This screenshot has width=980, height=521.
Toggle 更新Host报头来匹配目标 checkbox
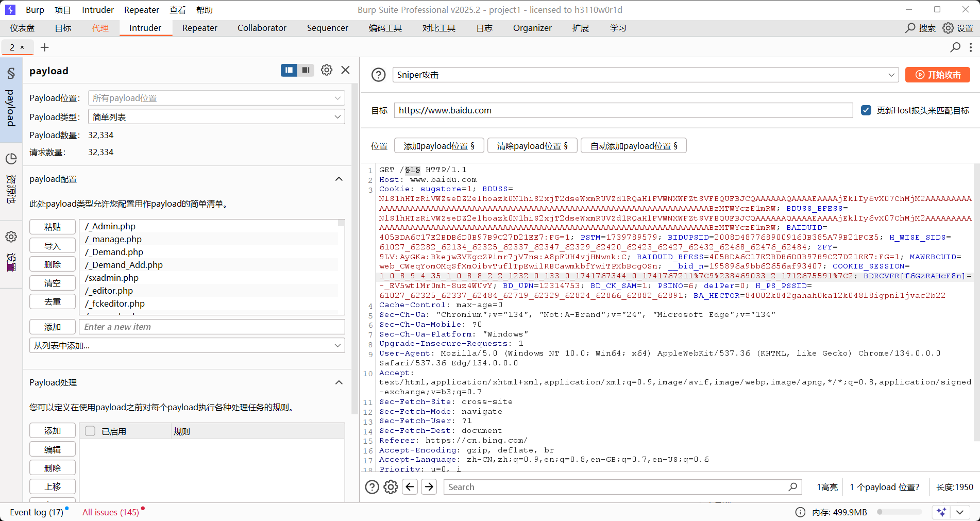click(x=866, y=110)
